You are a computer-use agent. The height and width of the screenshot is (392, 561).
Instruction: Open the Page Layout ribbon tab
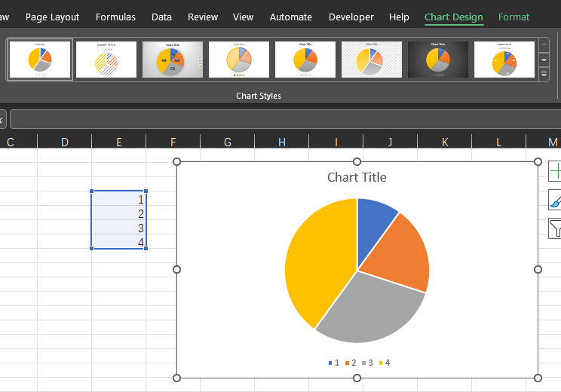(52, 17)
